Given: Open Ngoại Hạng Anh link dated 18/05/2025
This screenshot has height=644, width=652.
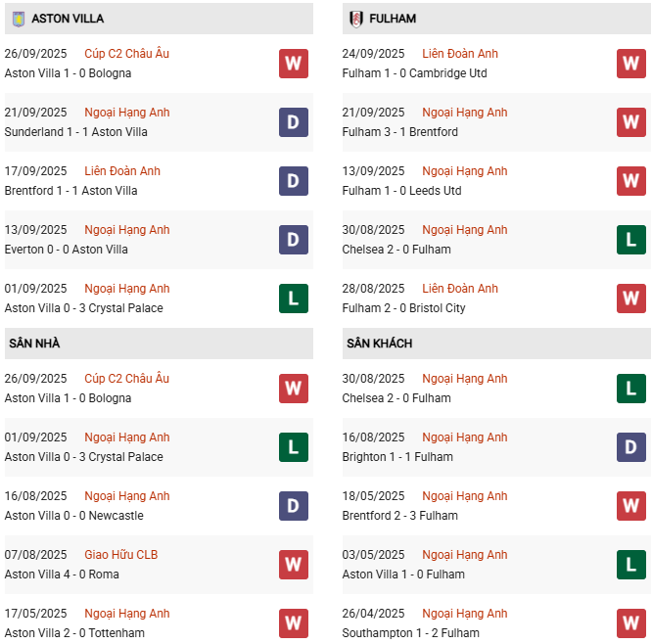Looking at the screenshot, I should point(465,496).
